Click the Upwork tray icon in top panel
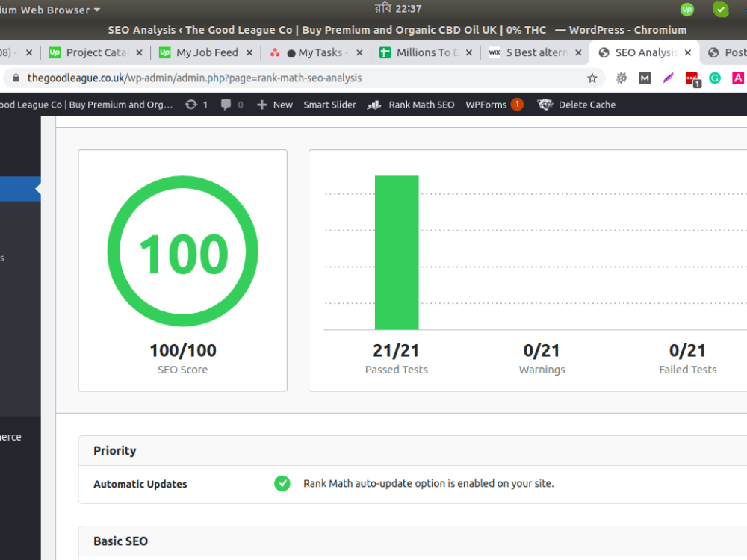Image resolution: width=747 pixels, height=560 pixels. (687, 10)
